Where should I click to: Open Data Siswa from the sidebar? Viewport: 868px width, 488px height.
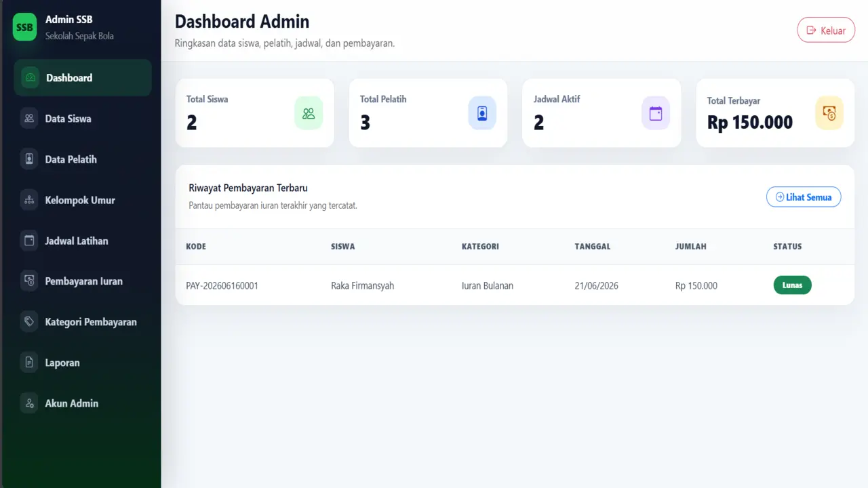tap(82, 119)
